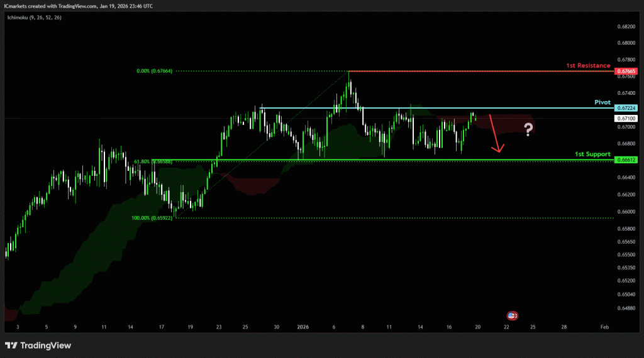The image size is (644, 358).
Task: Click the 2026 marker on the time axis
Action: (x=303, y=327)
